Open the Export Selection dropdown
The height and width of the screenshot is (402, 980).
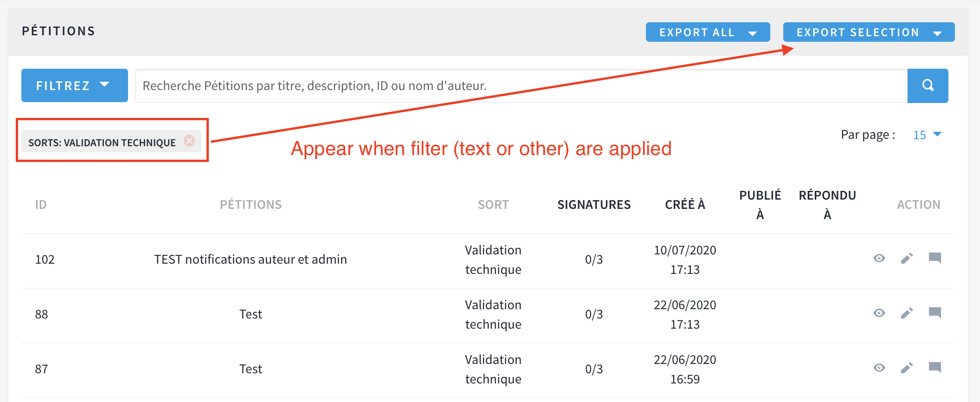point(868,32)
